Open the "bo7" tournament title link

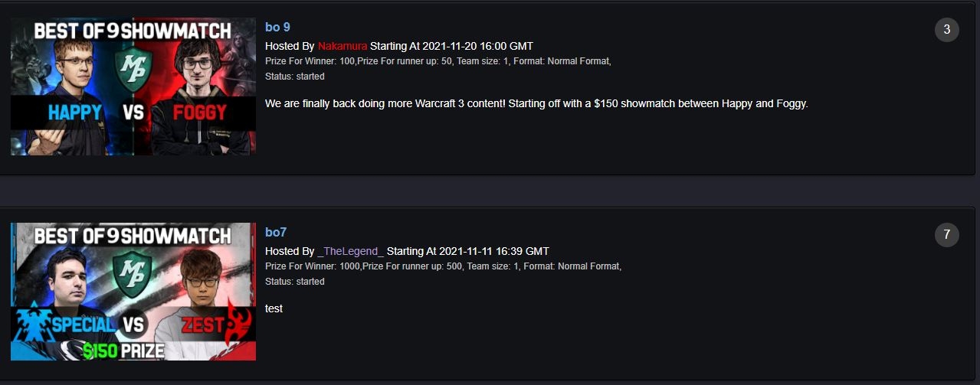pyautogui.click(x=276, y=233)
